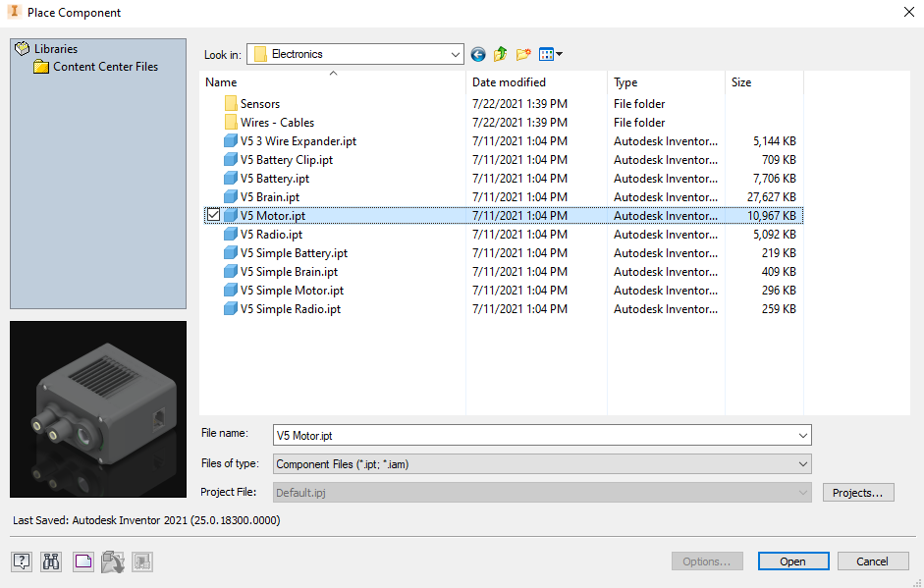Click the '27,627 KB' size cell
The width and height of the screenshot is (924, 588).
click(772, 197)
